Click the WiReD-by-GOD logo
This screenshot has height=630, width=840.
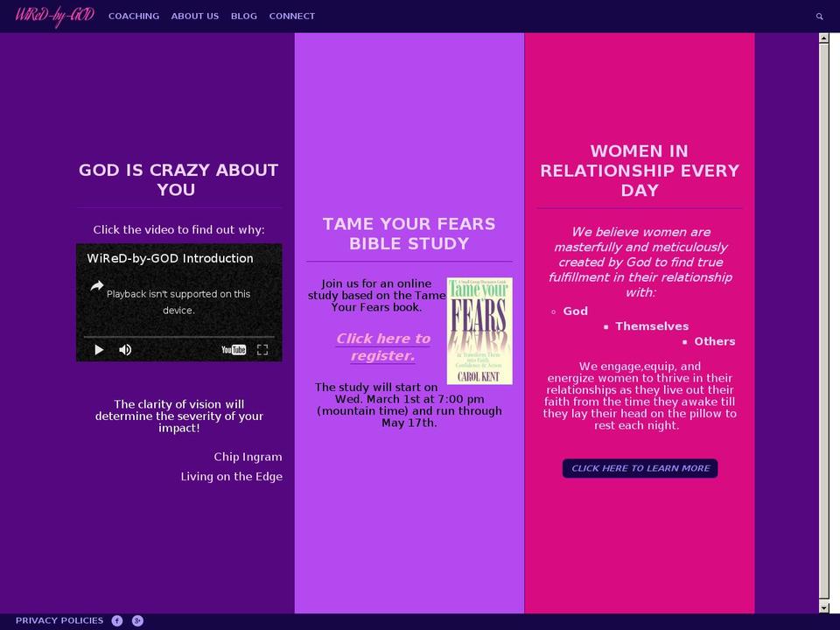55,16
